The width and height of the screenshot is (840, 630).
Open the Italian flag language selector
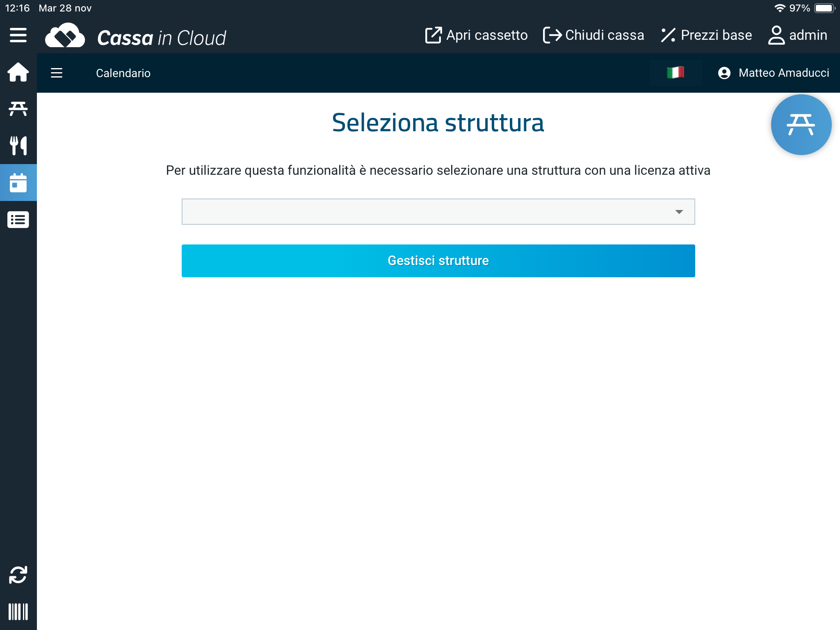(x=675, y=73)
